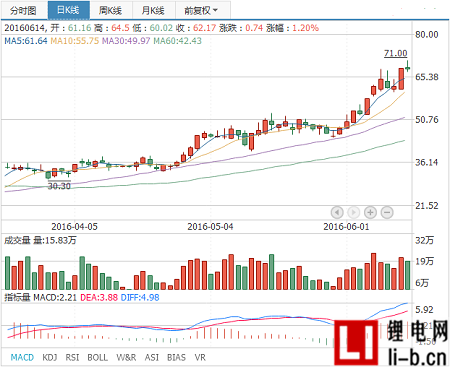Expand the 前复权 dropdown
This screenshot has width=450, height=367.
[203, 10]
